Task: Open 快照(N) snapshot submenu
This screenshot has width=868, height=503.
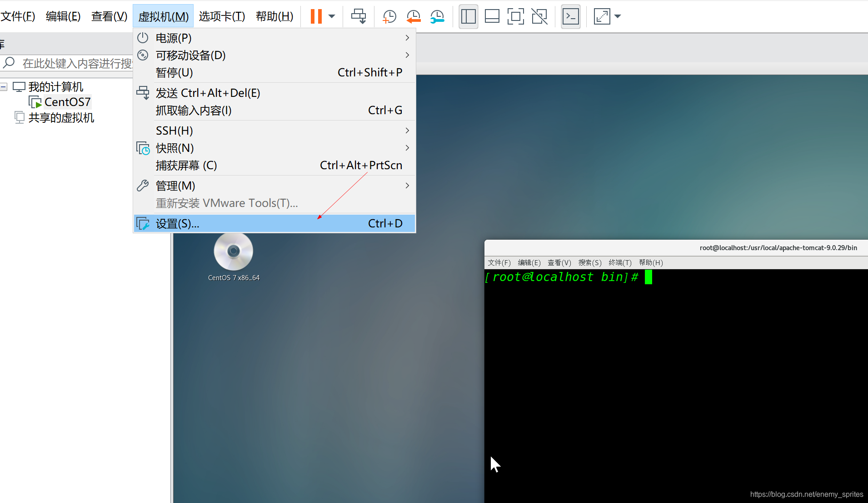Action: 274,148
